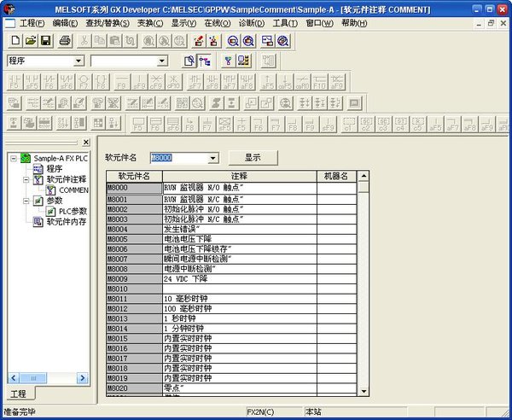512x420 pixels.
Task: Open the empty data name dropdown
Action: point(162,61)
